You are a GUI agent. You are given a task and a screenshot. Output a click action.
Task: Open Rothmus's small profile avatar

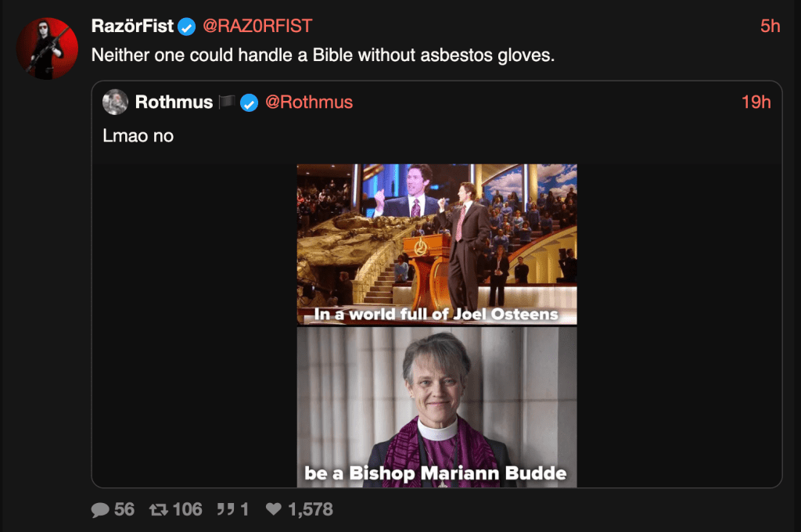tap(115, 102)
